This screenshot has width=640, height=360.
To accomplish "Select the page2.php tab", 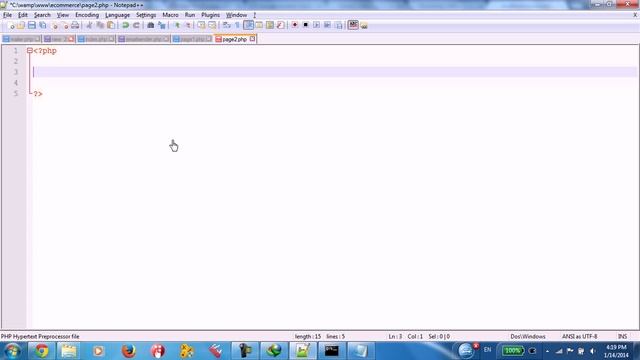I will click(234, 39).
